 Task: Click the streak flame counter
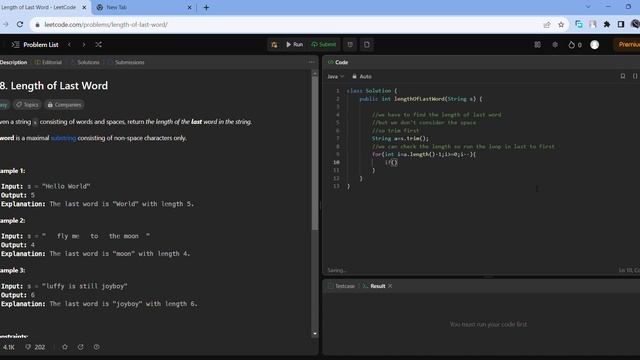pos(575,45)
